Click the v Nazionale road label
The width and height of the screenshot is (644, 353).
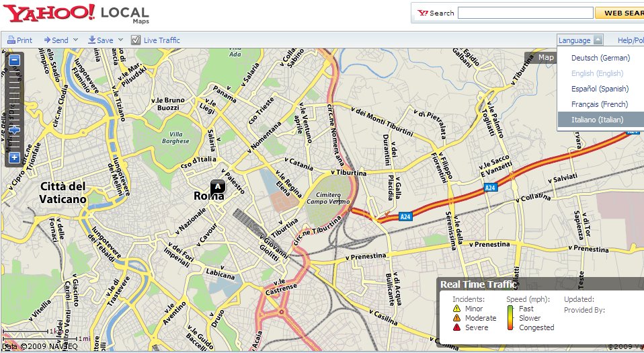(190, 221)
